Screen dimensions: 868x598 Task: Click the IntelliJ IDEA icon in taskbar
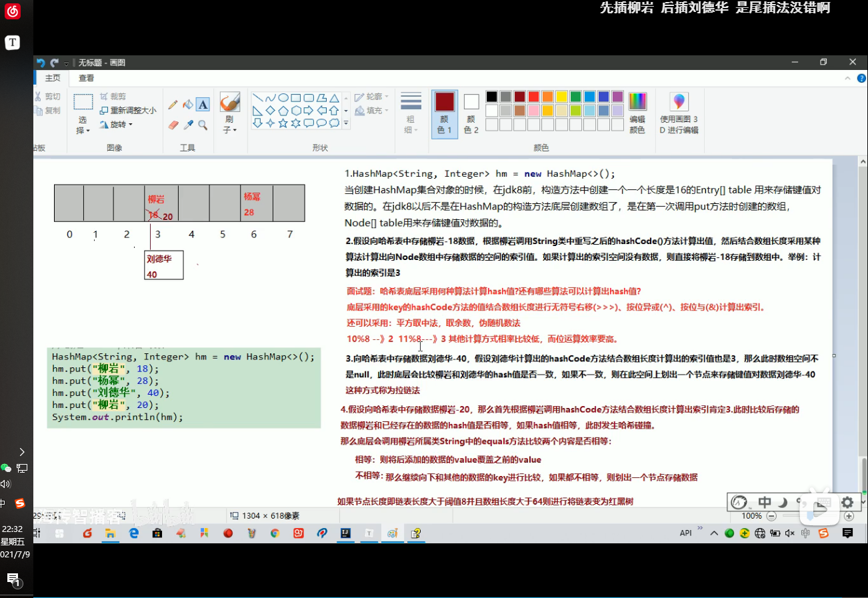pos(346,533)
